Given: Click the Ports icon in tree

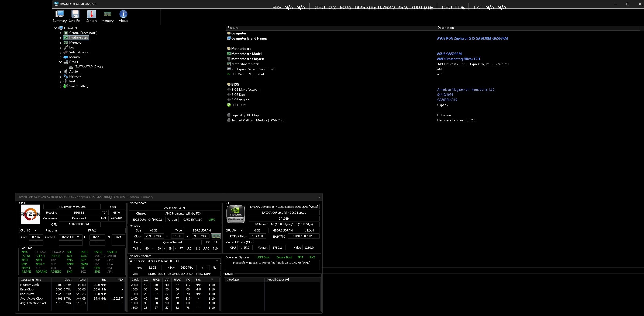Looking at the screenshot, I should coord(66,81).
